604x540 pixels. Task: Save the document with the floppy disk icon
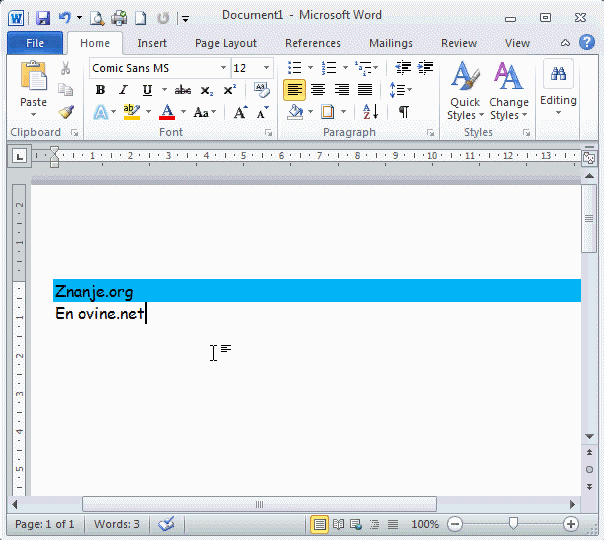tap(43, 17)
